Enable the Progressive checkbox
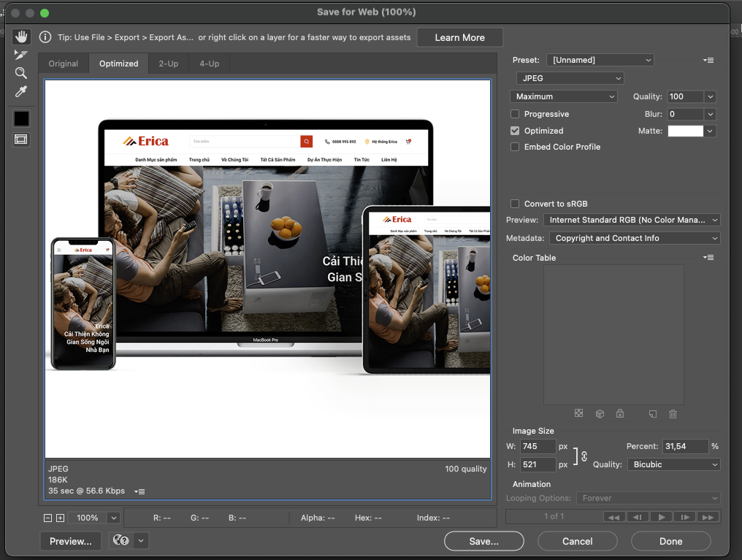 [x=514, y=114]
